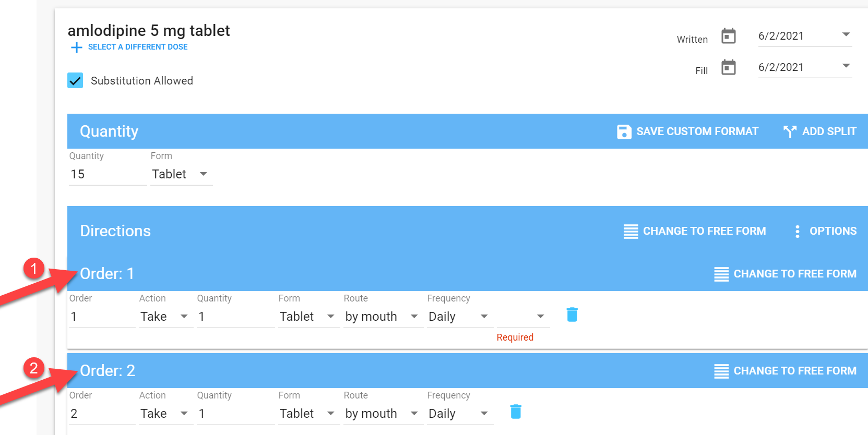Click the Directions free form lines icon
The width and height of the screenshot is (868, 435).
tap(631, 231)
